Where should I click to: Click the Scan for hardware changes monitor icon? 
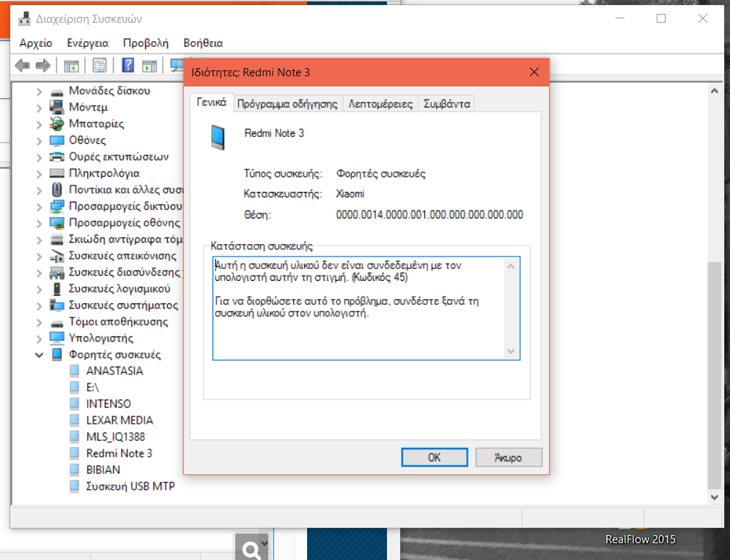pos(177,66)
